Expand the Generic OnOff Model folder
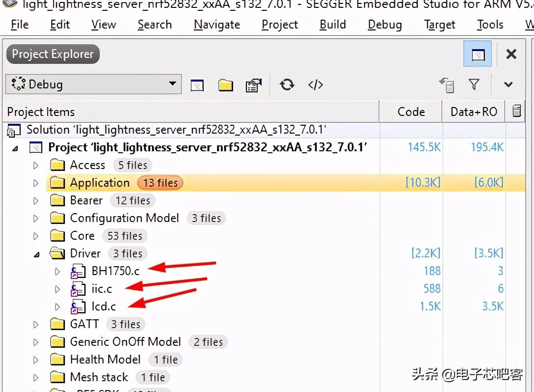 36,342
